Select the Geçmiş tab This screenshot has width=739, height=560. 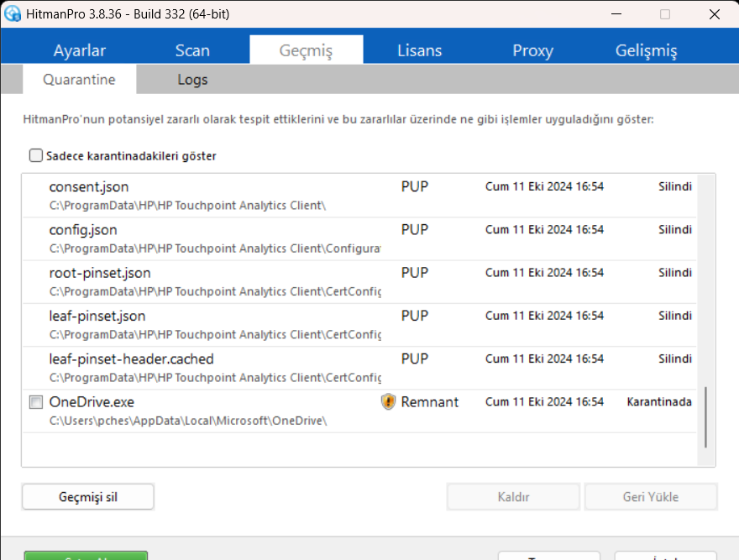click(x=306, y=50)
